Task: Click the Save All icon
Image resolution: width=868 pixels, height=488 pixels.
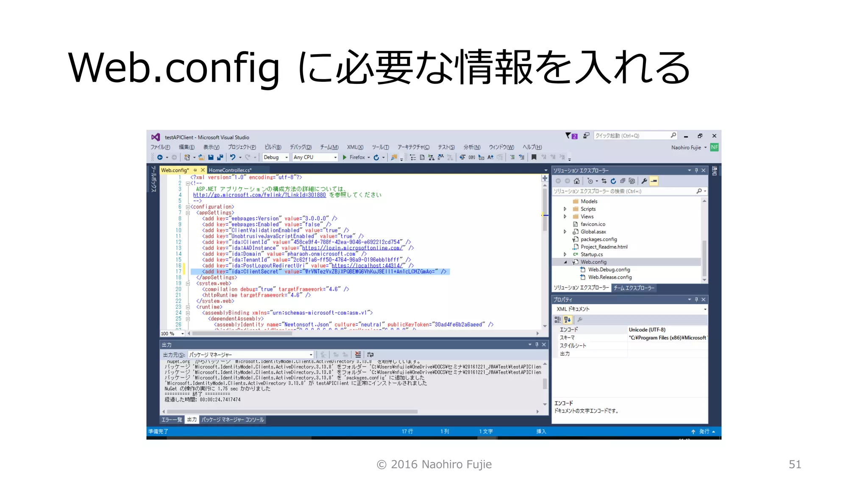Action: tap(220, 158)
